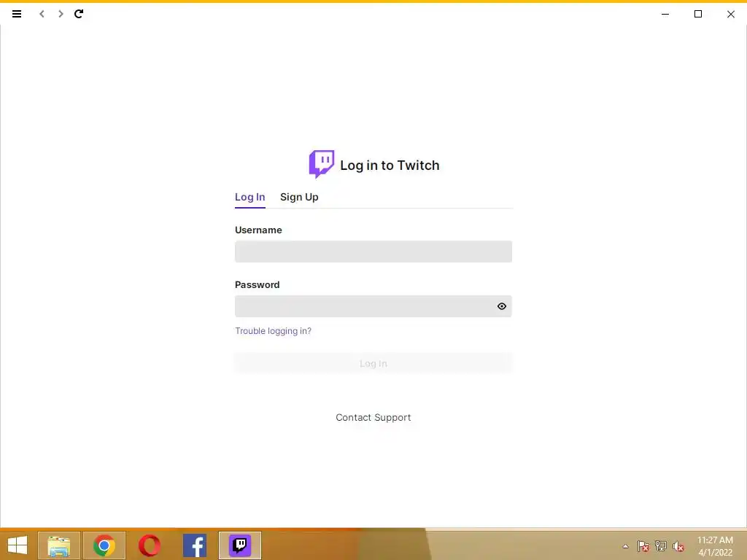The image size is (747, 560).
Task: Close the Twitch window
Action: click(x=731, y=15)
